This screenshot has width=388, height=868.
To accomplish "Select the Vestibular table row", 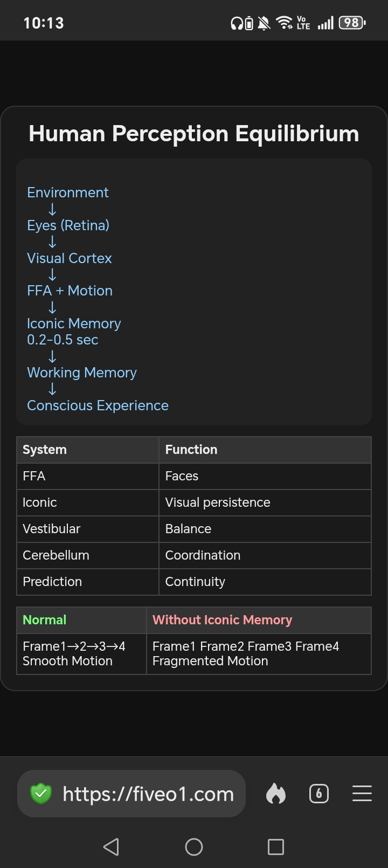I will click(194, 529).
